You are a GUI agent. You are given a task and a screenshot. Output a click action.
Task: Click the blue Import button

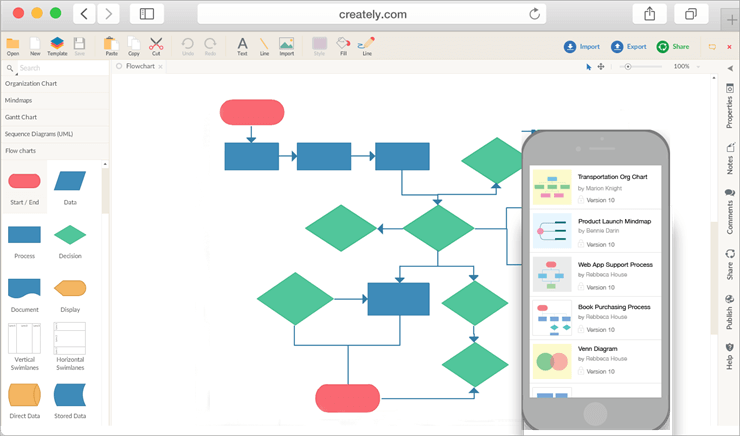[581, 47]
